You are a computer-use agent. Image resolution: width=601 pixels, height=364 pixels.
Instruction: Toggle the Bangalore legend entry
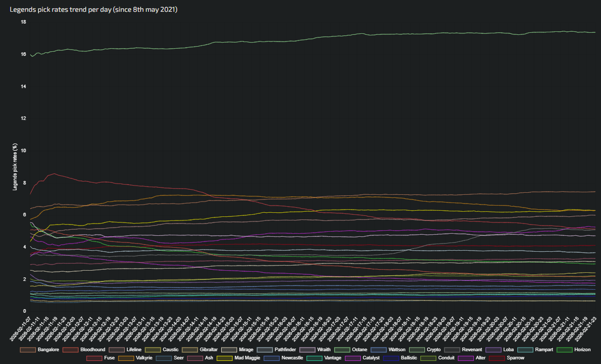pos(28,350)
